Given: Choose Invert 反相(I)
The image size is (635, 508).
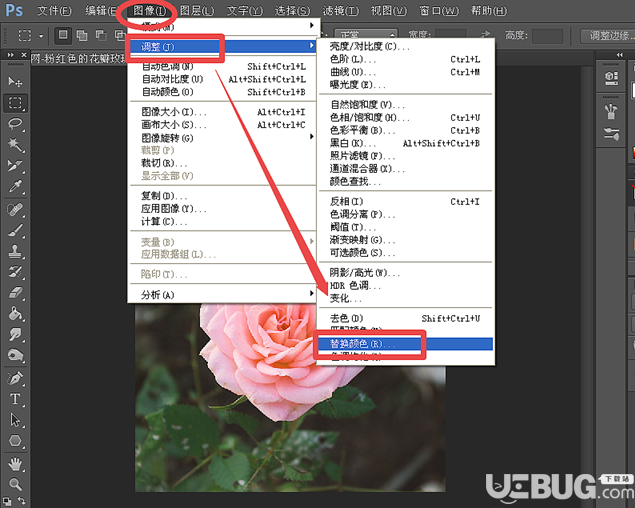Looking at the screenshot, I should pos(405,201).
